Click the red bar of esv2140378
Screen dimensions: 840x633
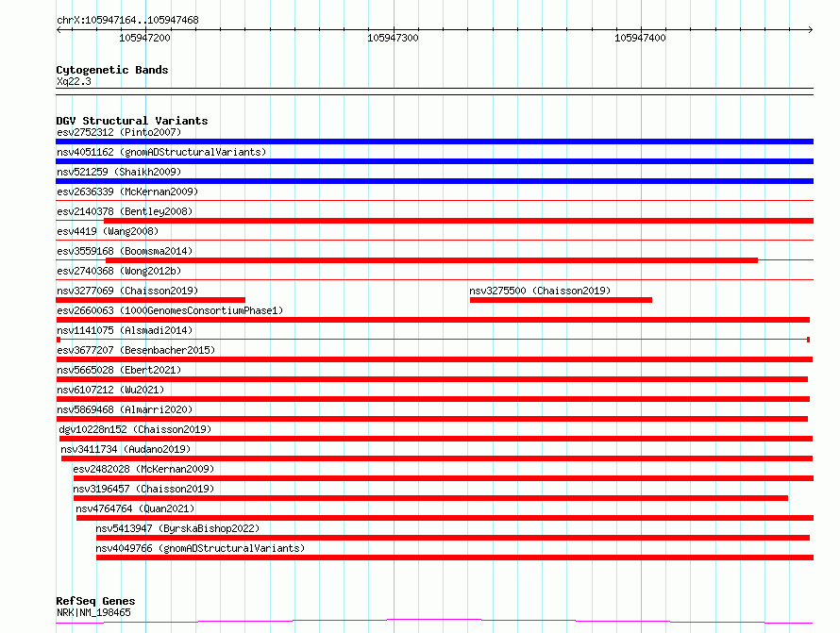click(x=459, y=221)
